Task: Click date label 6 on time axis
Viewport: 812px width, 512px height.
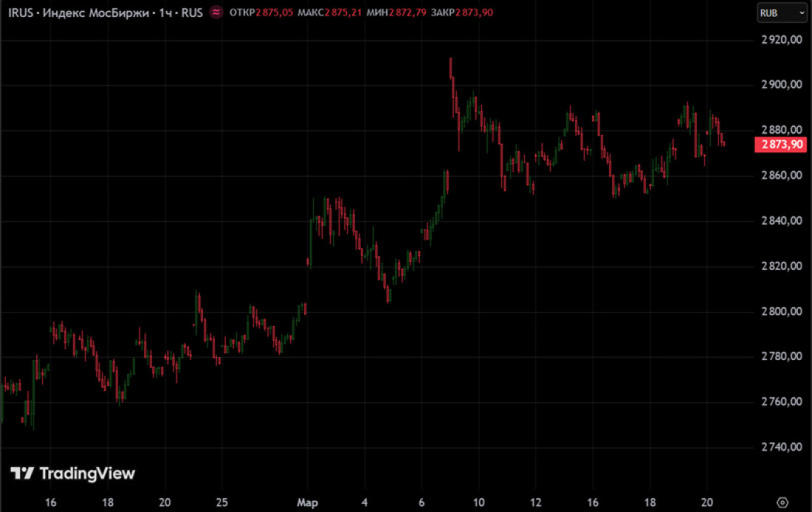Action: point(422,502)
